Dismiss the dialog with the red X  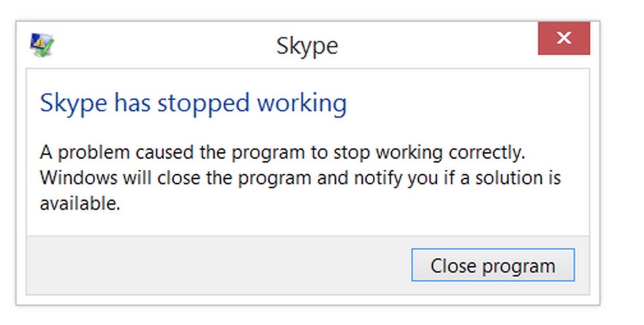564,38
